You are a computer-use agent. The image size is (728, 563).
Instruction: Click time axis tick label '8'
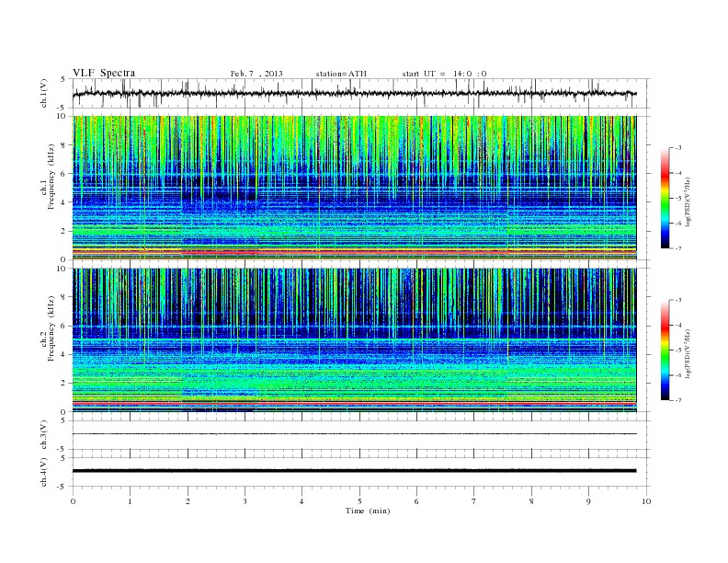click(531, 501)
